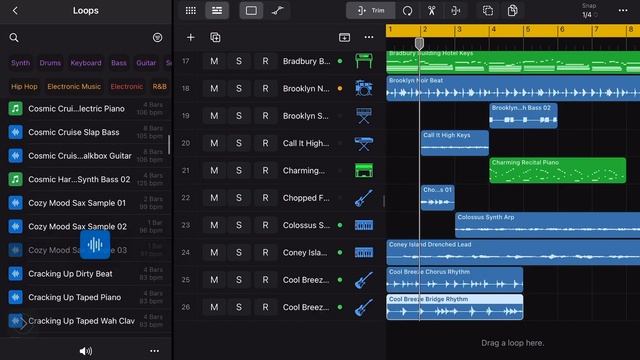This screenshot has width=640, height=360.
Task: Open track header more options
Action: (369, 38)
